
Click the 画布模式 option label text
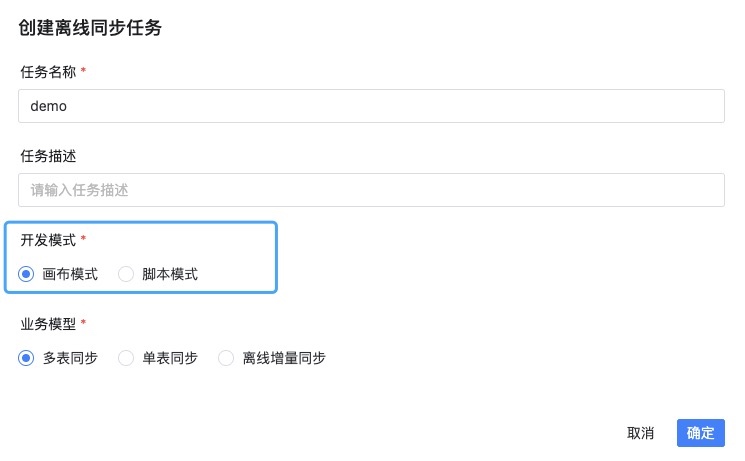click(x=70, y=274)
